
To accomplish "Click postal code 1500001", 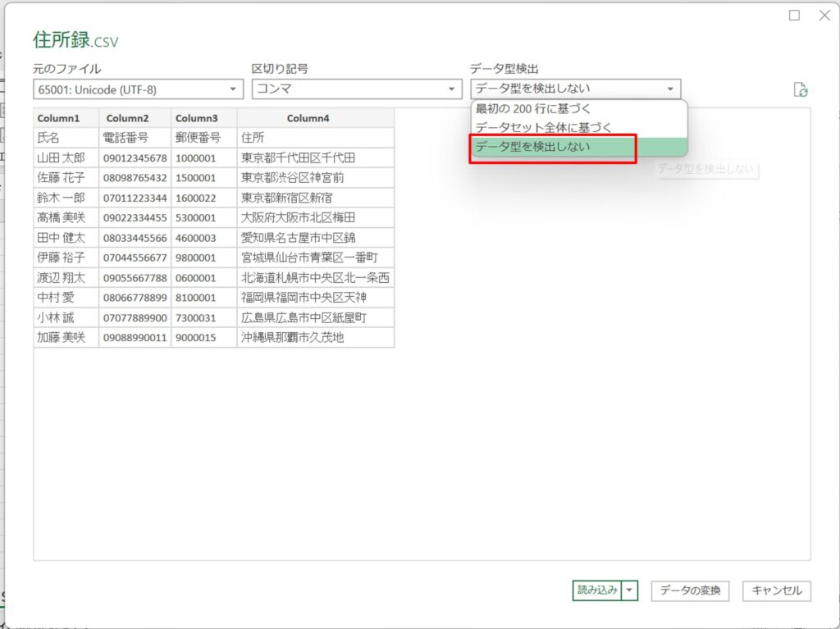I will pos(204,178).
